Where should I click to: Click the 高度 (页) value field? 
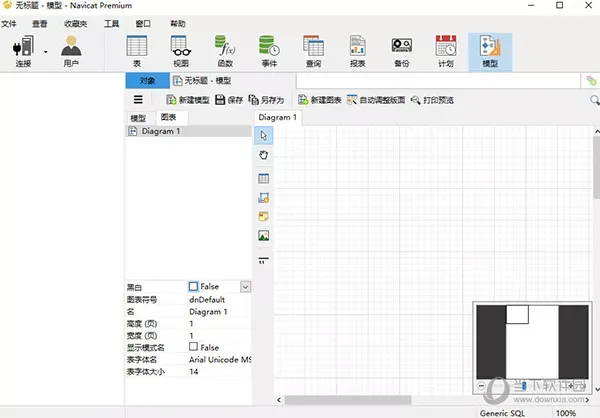pyautogui.click(x=220, y=324)
